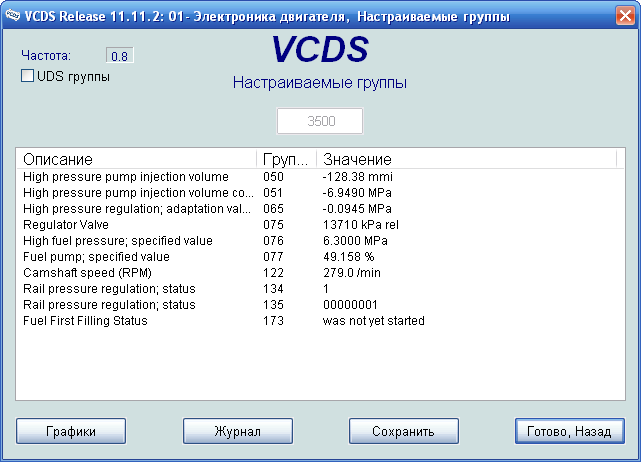
Task: Select Fuel First Filling Status row
Action: (320, 321)
